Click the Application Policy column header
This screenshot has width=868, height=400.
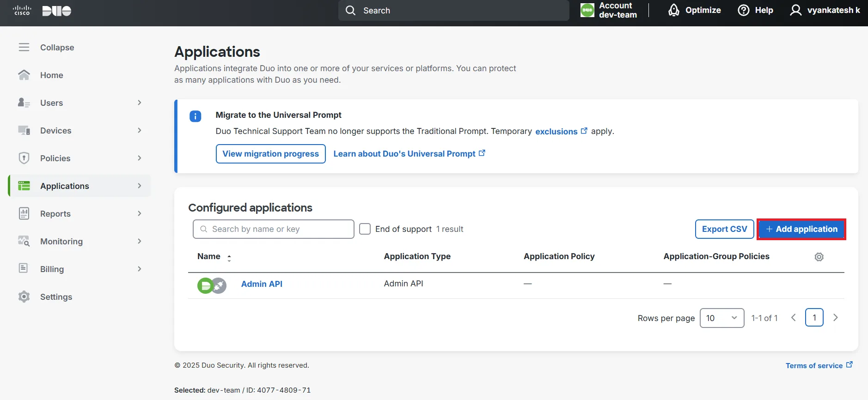tap(559, 256)
